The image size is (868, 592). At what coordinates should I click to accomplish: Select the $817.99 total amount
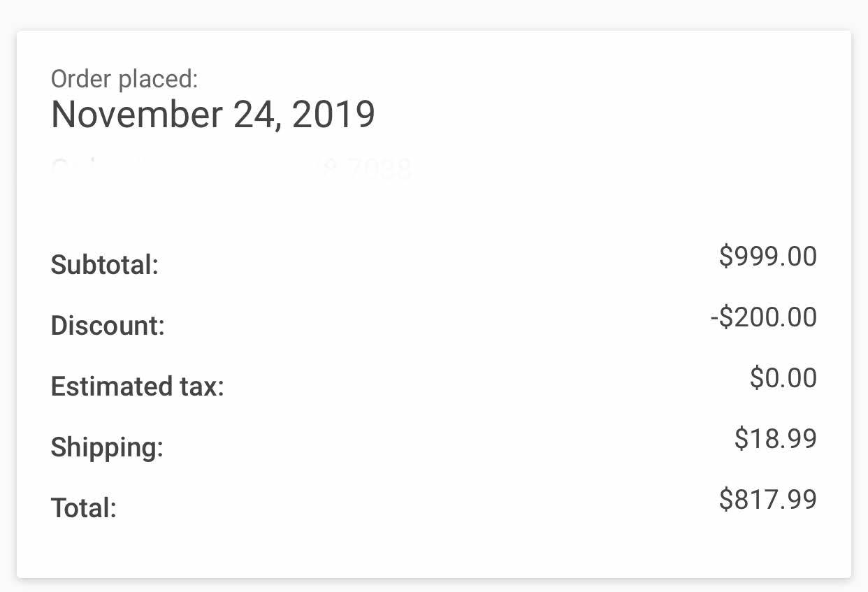[767, 500]
